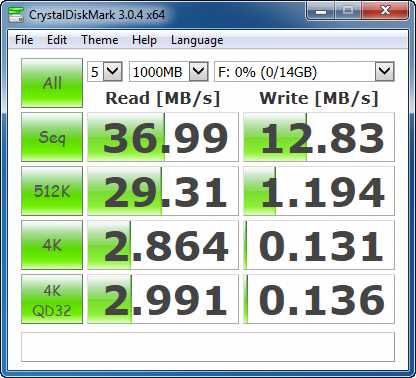This screenshot has height=378, width=416.
Task: Close the CrystalDiskMark window
Action: [x=385, y=12]
